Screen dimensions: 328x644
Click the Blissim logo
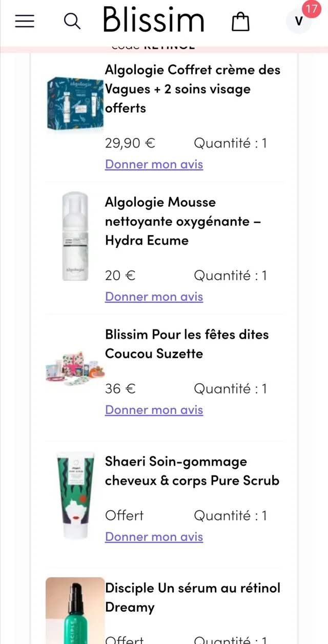tap(153, 20)
